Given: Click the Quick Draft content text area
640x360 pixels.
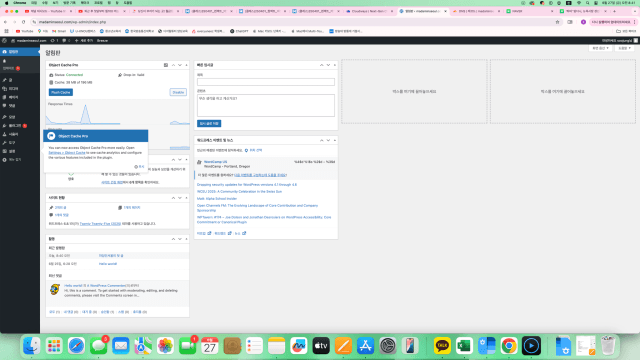Looking at the screenshot, I should [x=266, y=105].
